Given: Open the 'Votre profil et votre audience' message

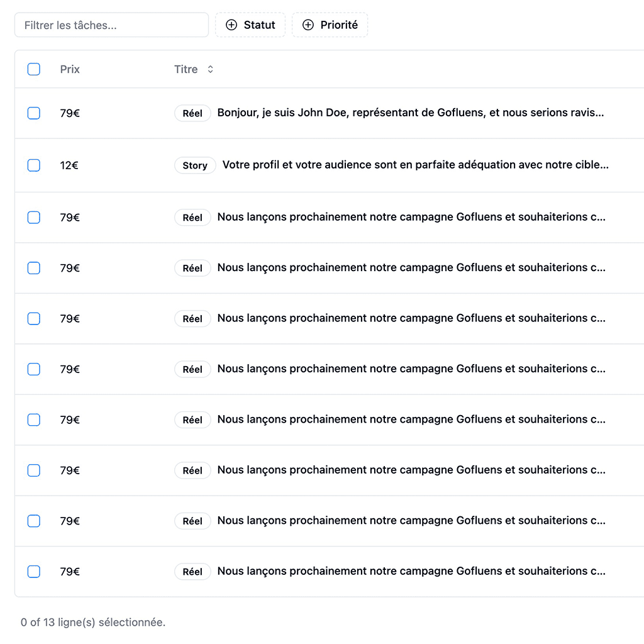Looking at the screenshot, I should [x=415, y=165].
